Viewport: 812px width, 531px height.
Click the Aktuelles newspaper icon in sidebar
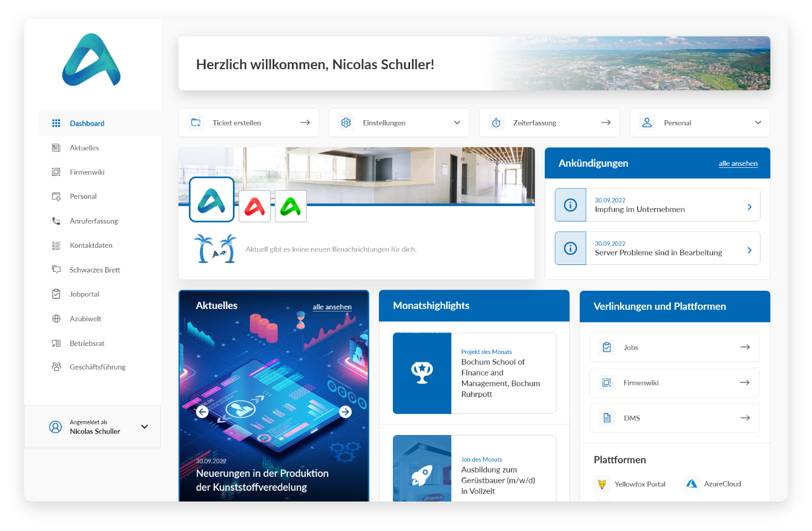click(56, 148)
